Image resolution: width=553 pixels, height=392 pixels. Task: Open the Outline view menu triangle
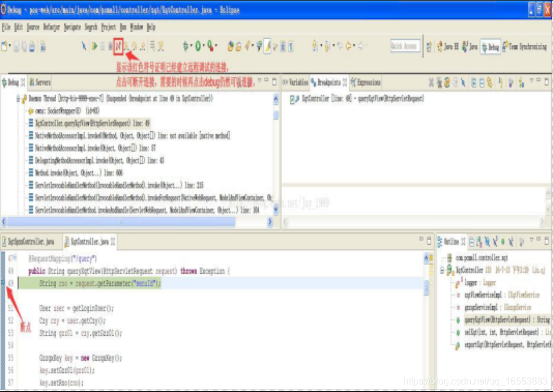pos(532,241)
